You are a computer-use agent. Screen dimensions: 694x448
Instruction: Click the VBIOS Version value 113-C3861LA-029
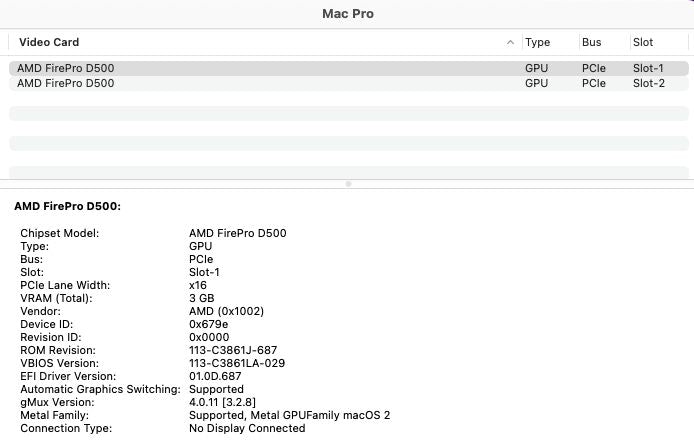tap(237, 363)
